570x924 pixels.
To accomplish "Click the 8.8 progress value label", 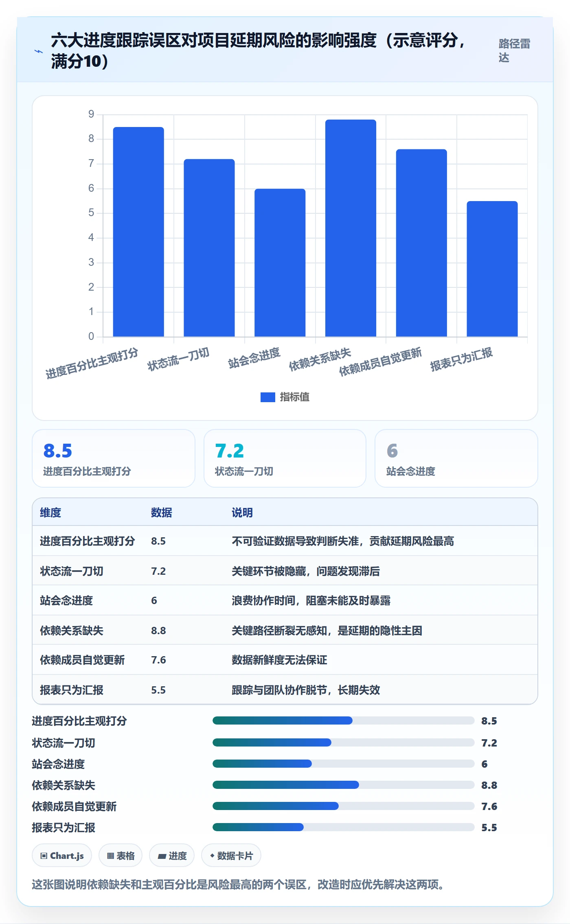I will click(489, 785).
